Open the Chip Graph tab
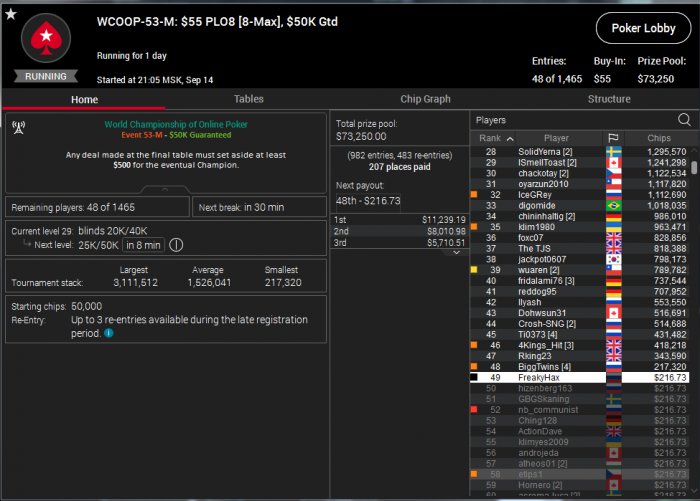Image resolution: width=700 pixels, height=501 pixels. pyautogui.click(x=425, y=99)
